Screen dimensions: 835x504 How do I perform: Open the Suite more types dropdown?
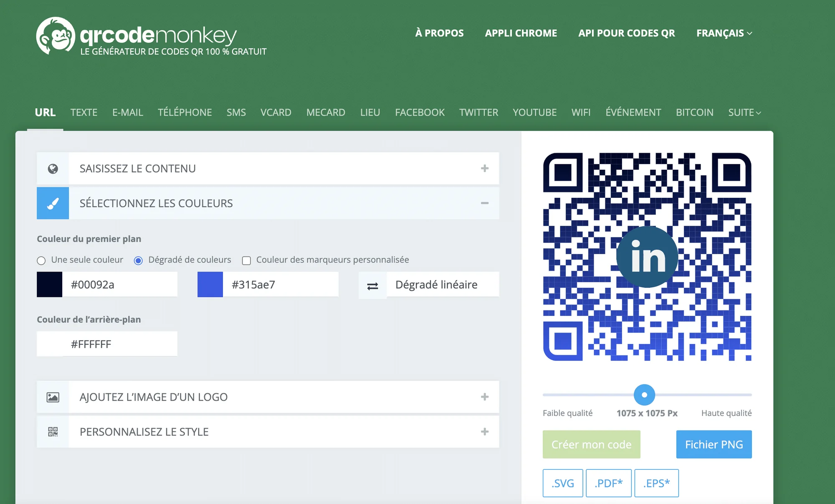(x=745, y=112)
